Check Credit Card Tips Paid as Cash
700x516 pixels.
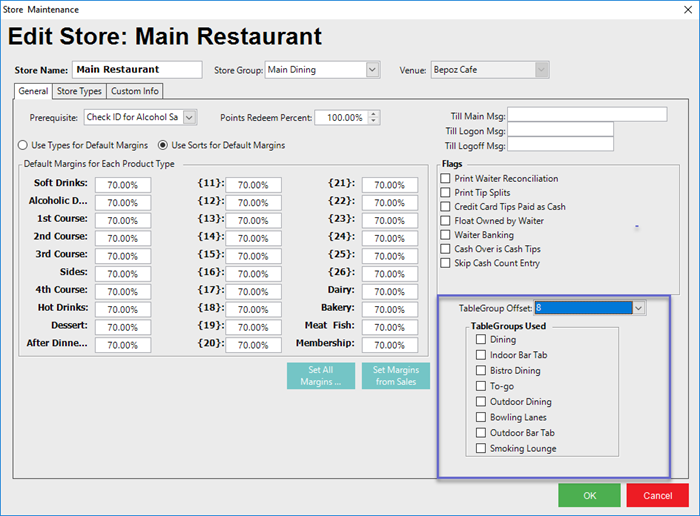pyautogui.click(x=445, y=207)
